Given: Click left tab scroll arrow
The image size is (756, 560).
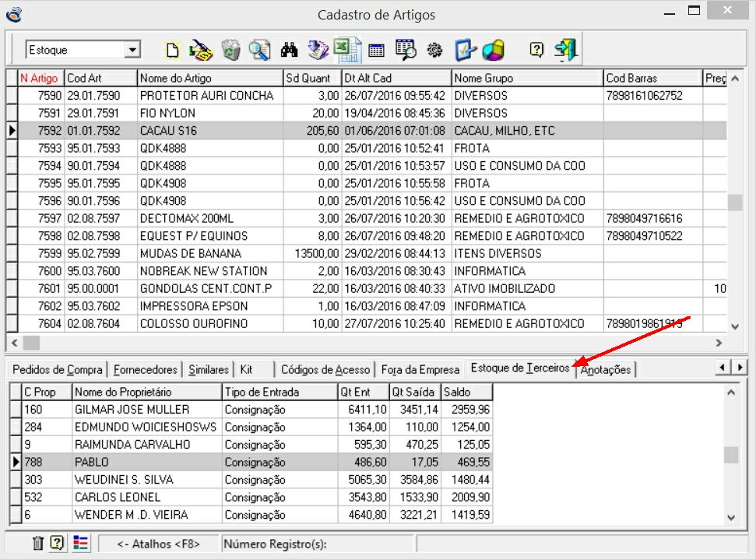Looking at the screenshot, I should point(722,367).
